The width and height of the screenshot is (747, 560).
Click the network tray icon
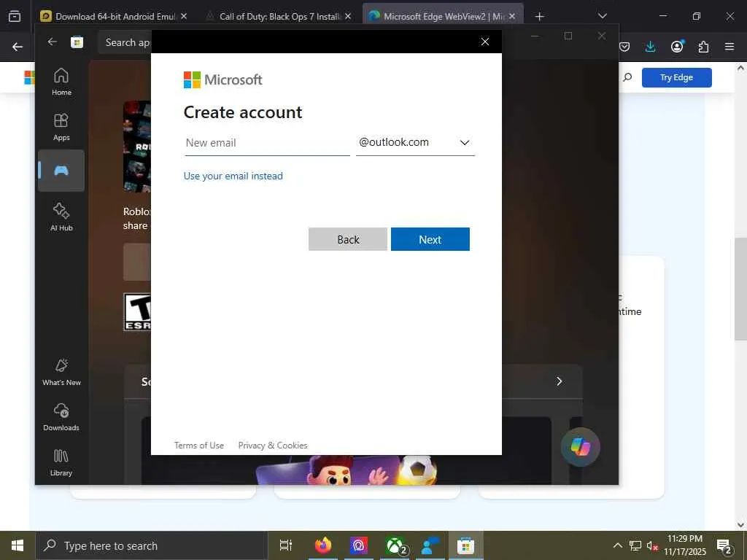pos(635,545)
